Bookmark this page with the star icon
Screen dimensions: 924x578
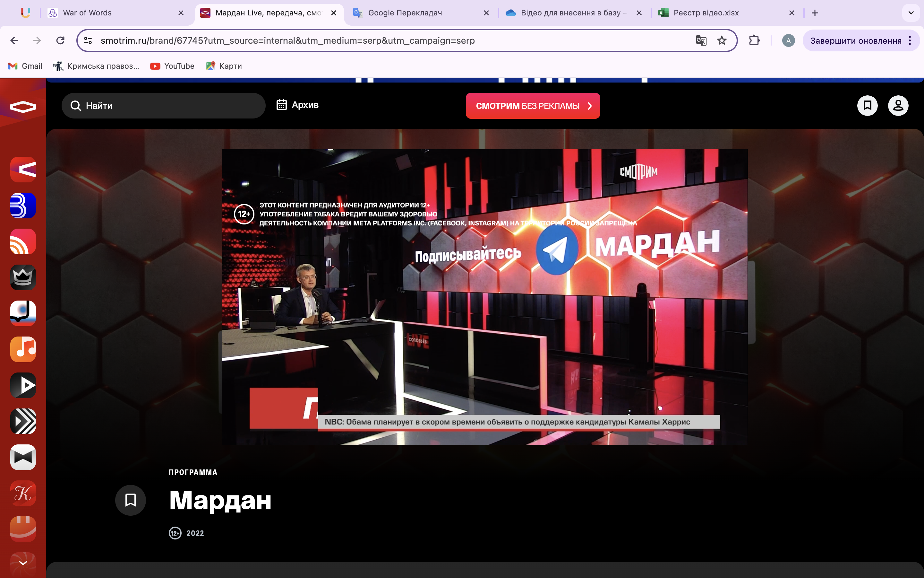click(x=722, y=40)
